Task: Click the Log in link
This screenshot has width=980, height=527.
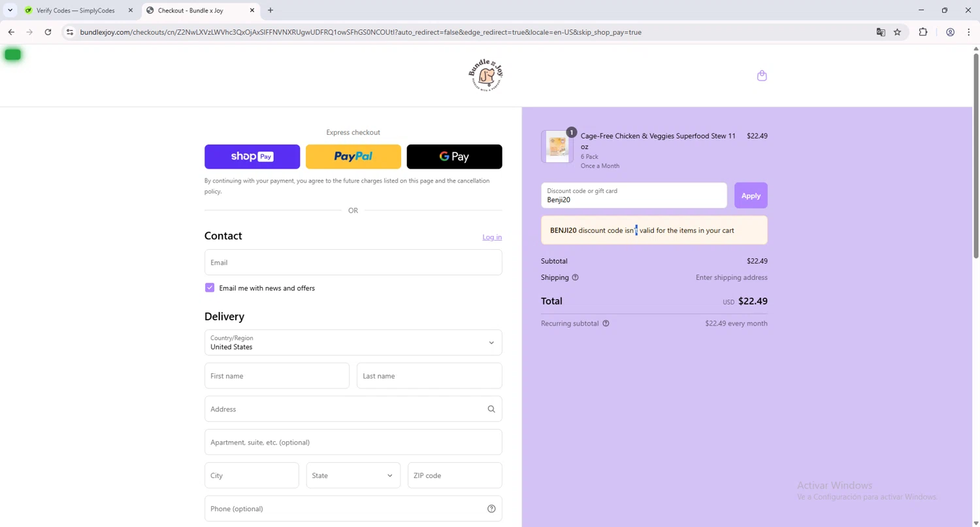Action: tap(492, 237)
